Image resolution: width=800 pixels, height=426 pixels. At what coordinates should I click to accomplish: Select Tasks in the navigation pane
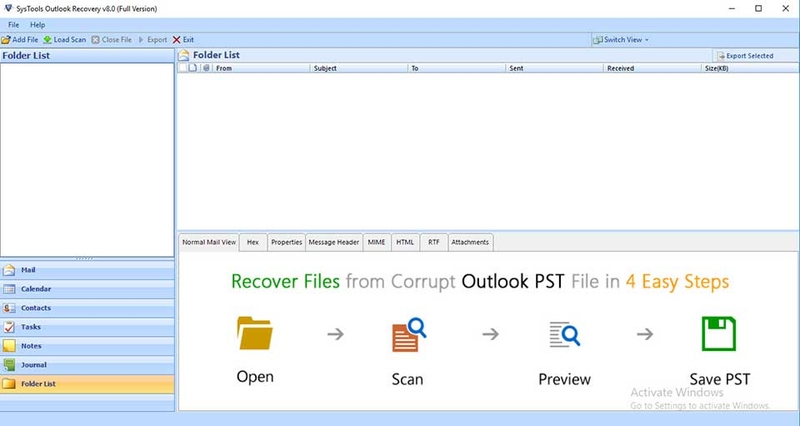point(87,327)
